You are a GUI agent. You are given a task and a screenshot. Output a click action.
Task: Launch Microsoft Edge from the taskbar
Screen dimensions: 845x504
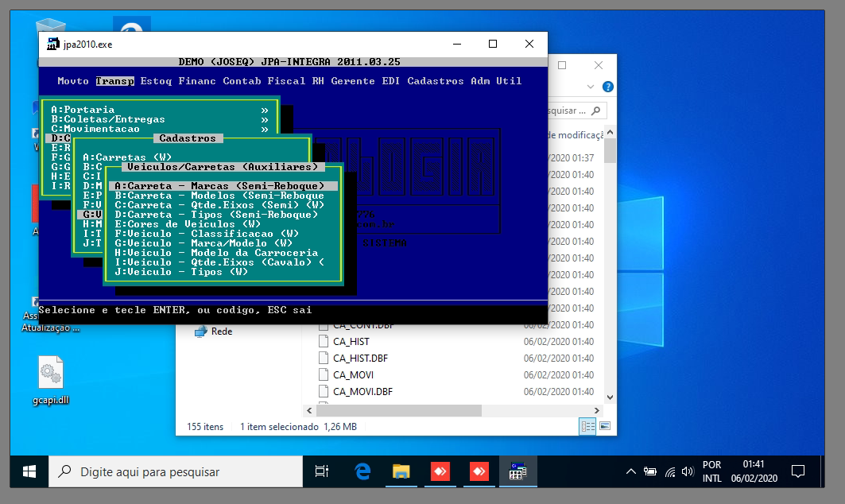pos(363,471)
